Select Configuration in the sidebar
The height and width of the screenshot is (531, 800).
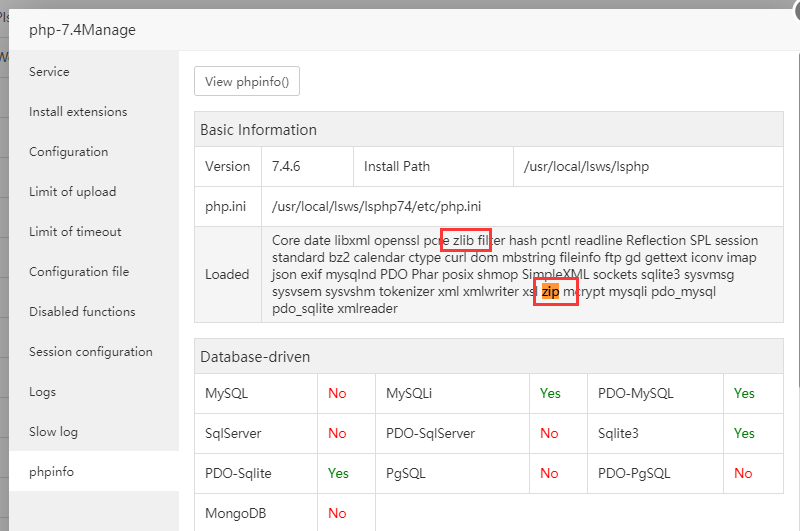(x=68, y=152)
